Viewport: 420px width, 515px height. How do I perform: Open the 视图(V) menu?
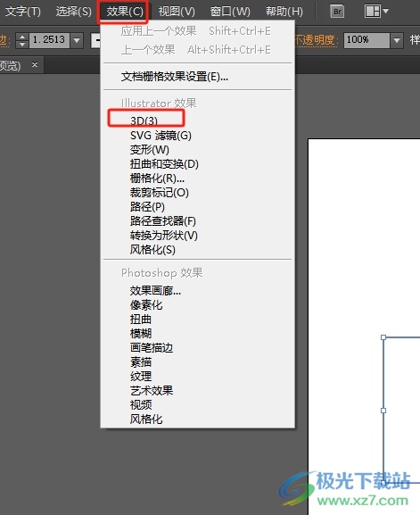(177, 12)
